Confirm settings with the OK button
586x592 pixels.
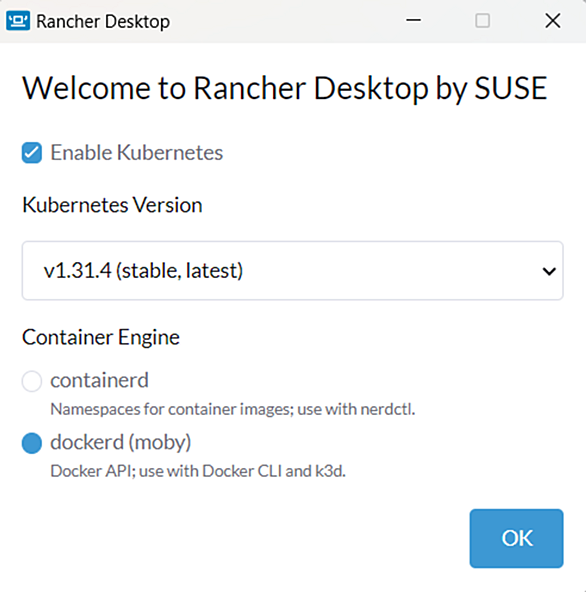pyautogui.click(x=517, y=538)
